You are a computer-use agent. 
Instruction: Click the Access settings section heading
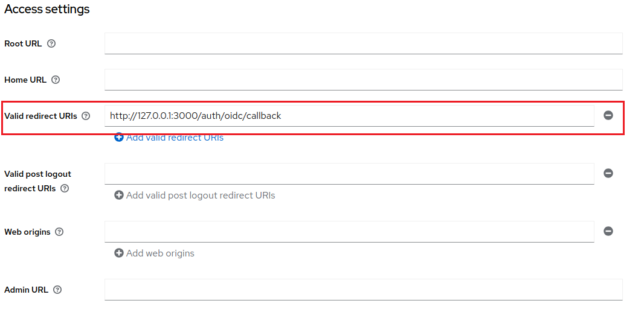point(47,10)
